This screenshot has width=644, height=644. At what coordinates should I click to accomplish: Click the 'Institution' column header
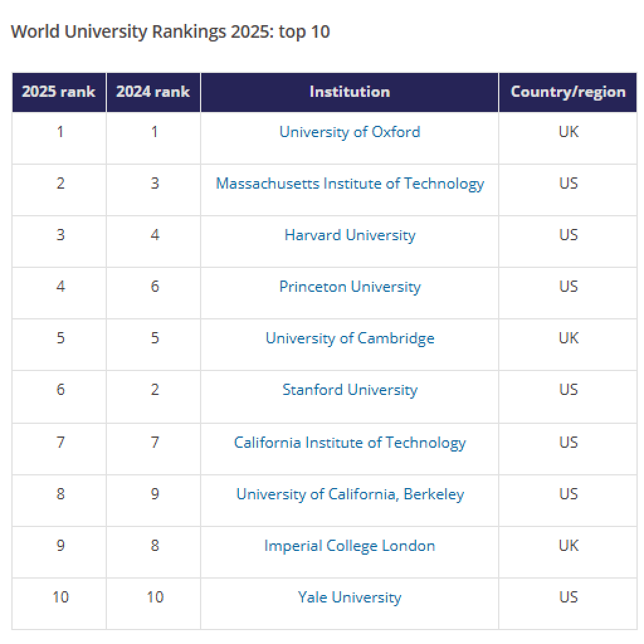click(350, 92)
